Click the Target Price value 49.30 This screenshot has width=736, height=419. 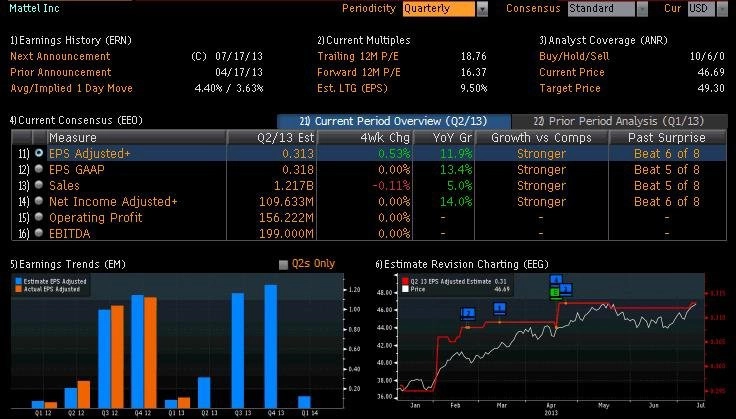pyautogui.click(x=711, y=88)
